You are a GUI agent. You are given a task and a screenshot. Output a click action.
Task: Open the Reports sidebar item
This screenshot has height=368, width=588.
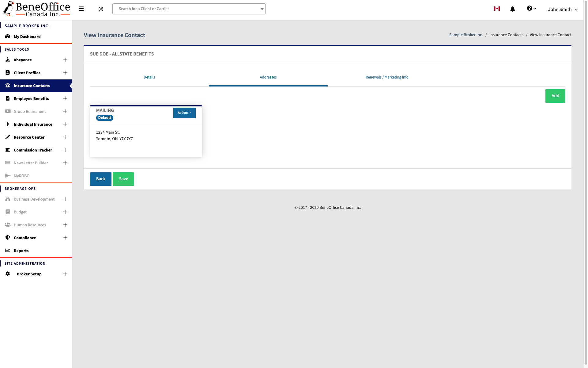click(21, 251)
